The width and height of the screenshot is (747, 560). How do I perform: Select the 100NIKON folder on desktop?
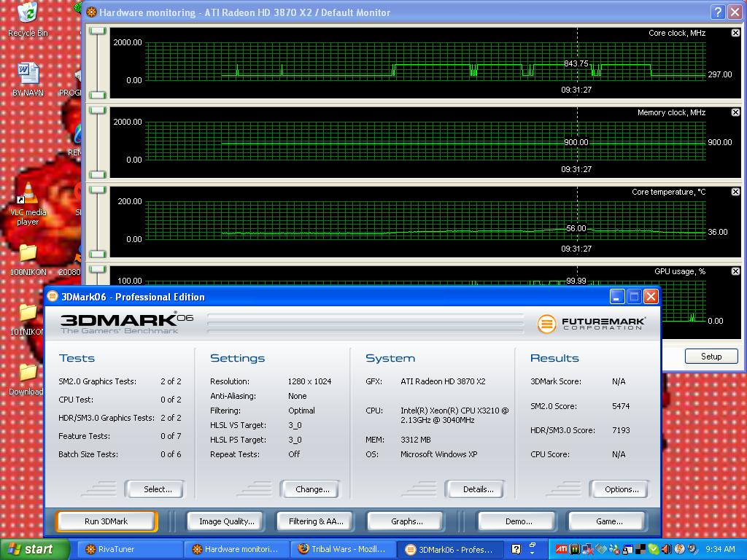click(x=28, y=260)
